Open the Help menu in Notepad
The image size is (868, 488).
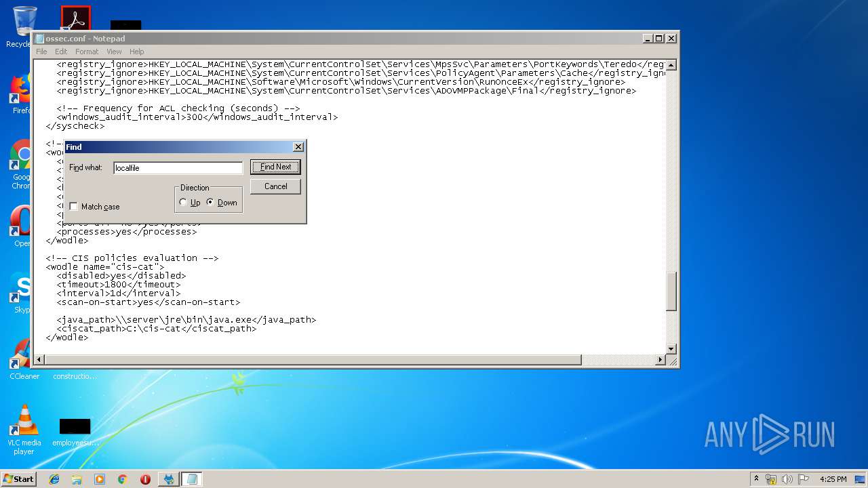137,52
